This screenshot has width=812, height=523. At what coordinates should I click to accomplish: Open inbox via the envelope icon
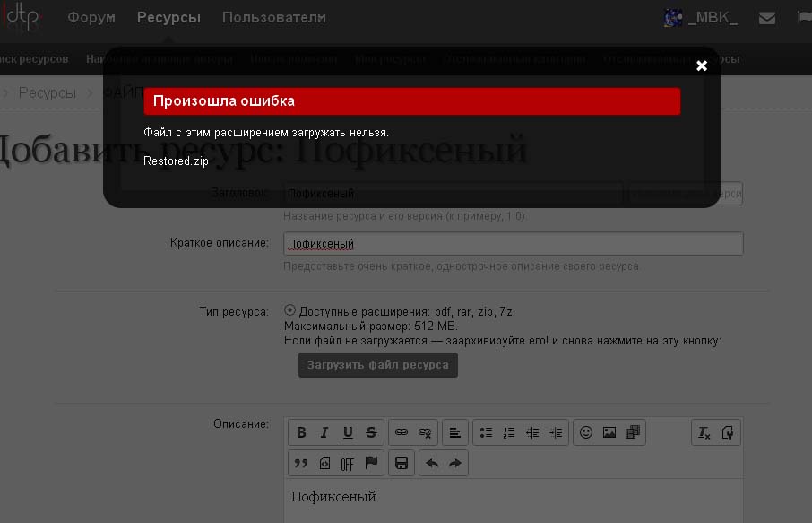click(x=767, y=18)
